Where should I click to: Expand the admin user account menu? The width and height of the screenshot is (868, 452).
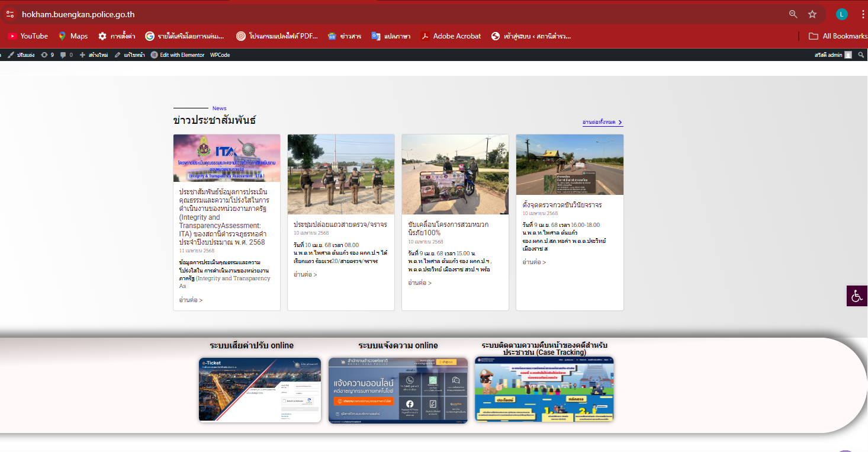coord(833,55)
